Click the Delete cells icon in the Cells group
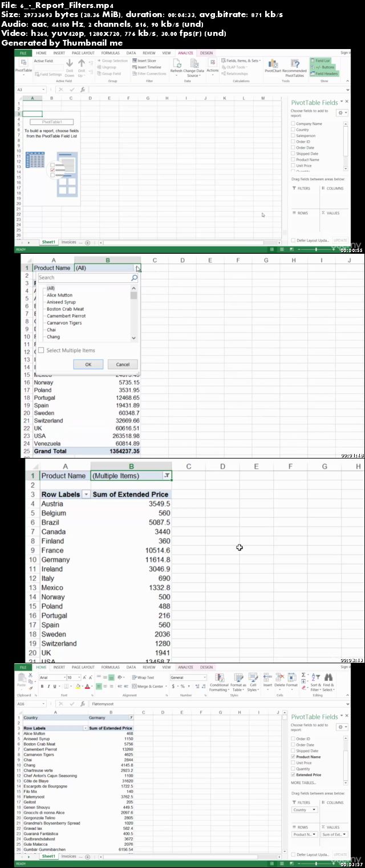The width and height of the screenshot is (365, 868). (x=279, y=678)
